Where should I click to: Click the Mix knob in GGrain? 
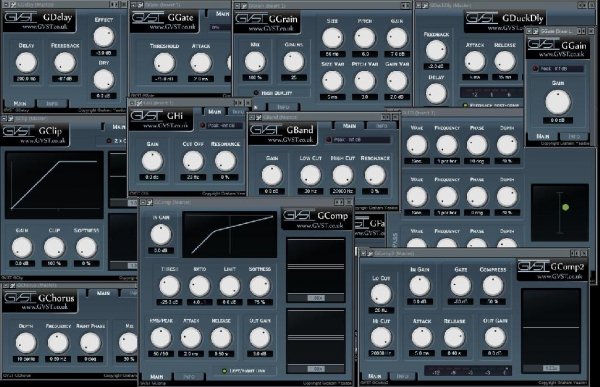click(255, 62)
